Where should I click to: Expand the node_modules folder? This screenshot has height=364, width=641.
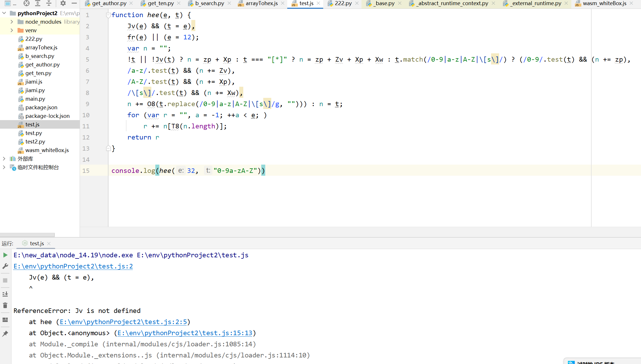click(12, 22)
